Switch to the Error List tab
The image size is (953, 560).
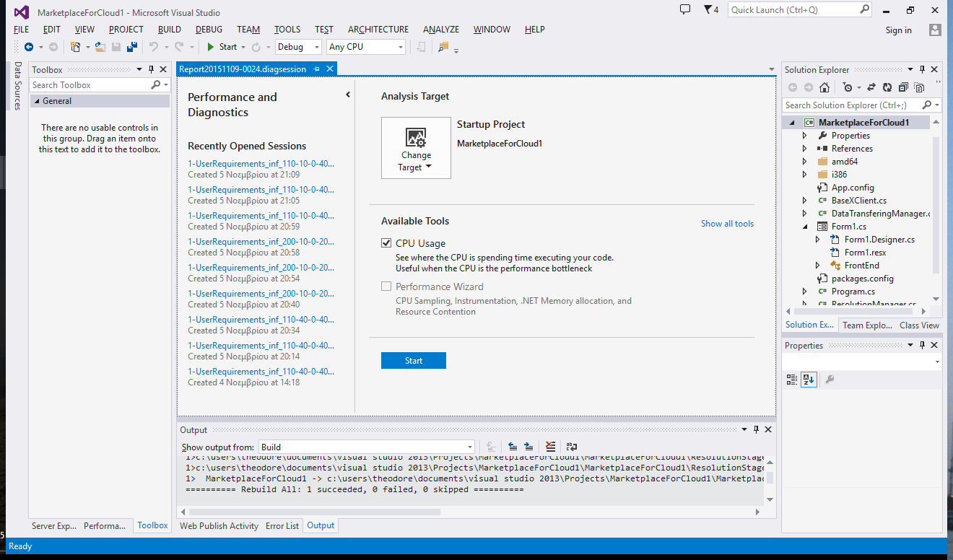(x=282, y=526)
